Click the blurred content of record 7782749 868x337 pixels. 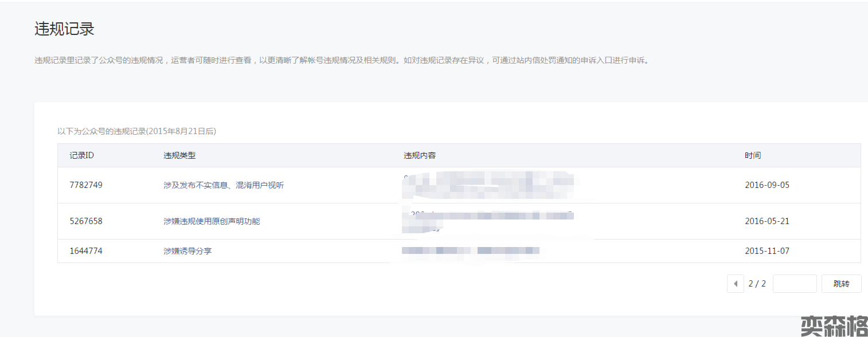(x=487, y=185)
